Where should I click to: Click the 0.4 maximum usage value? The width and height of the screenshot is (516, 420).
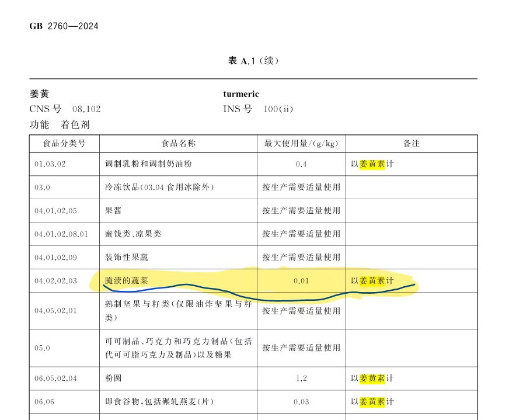301,164
